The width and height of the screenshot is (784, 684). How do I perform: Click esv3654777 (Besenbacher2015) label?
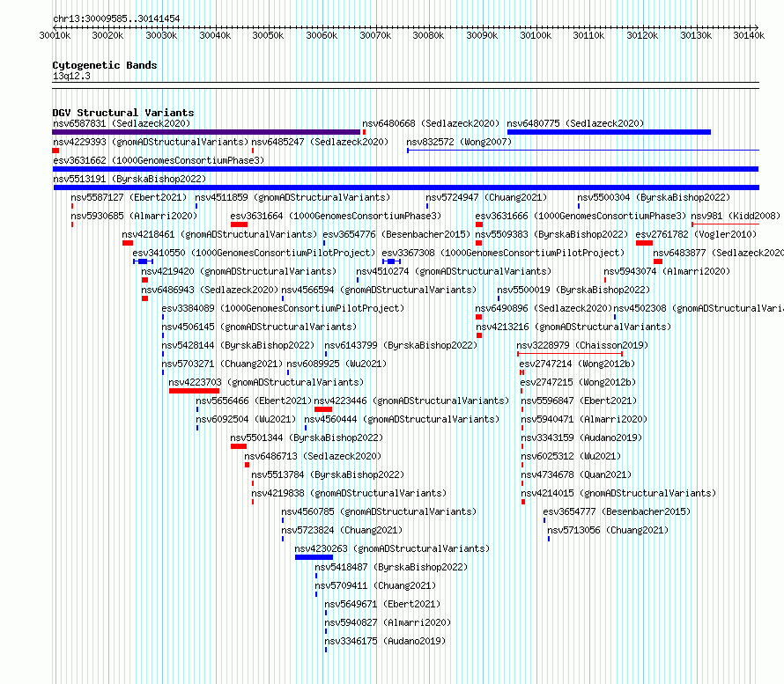point(617,511)
